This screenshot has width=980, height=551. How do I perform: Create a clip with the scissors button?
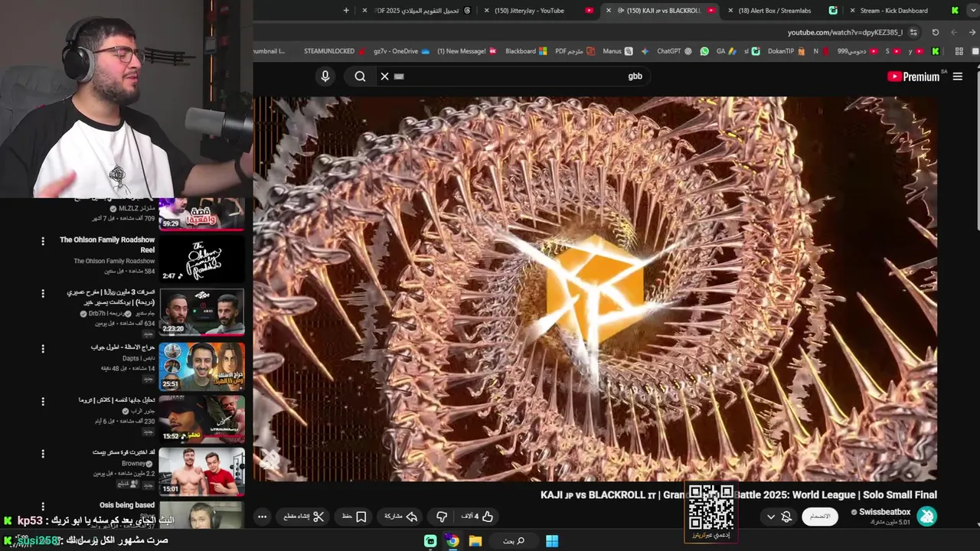304,517
